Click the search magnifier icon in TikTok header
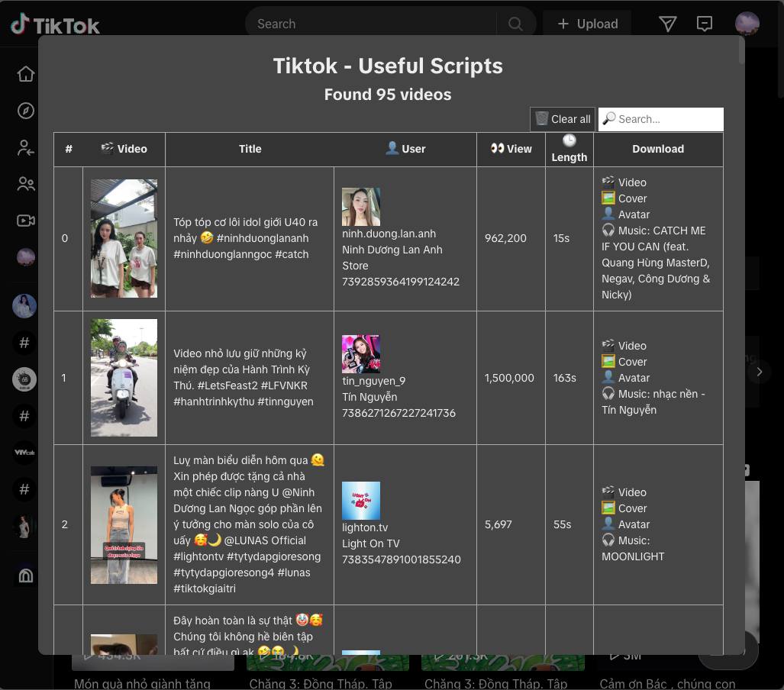This screenshot has height=690, width=784. (515, 24)
